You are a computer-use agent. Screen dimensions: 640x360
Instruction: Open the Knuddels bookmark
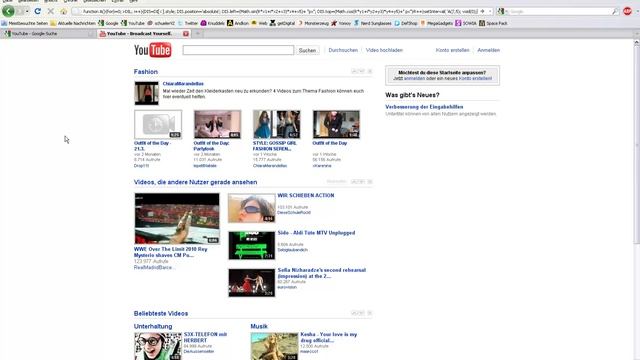[x=213, y=23]
